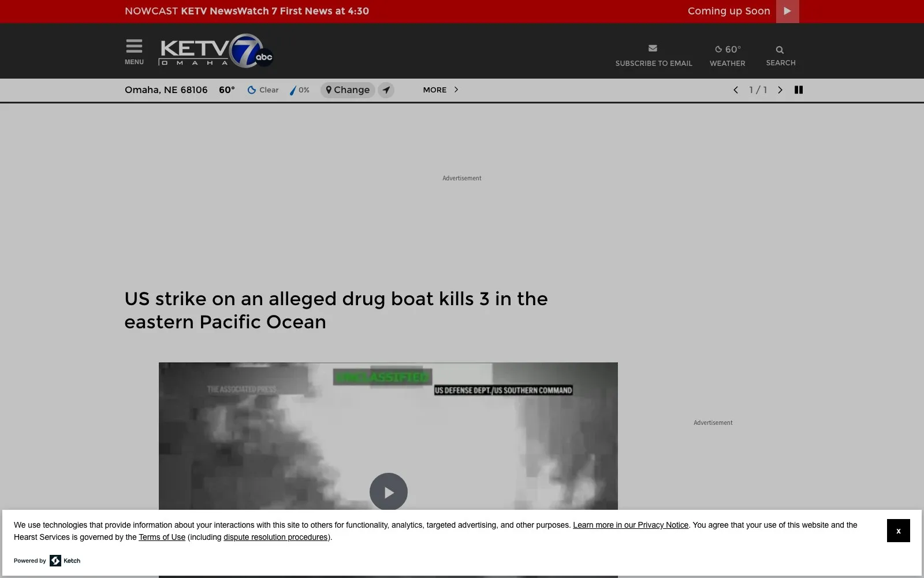Open NOWCAST KETV NewsWatch 7 First News link
This screenshot has width=924, height=578.
[247, 11]
